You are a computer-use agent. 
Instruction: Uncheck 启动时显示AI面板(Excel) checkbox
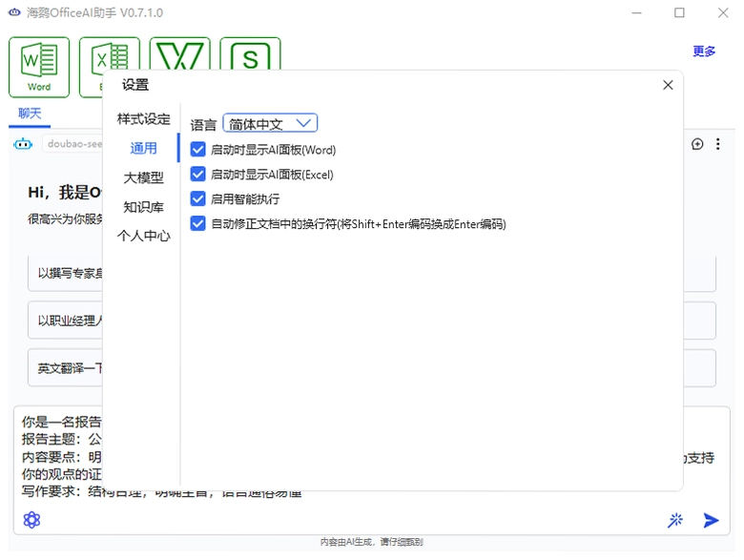coord(197,175)
